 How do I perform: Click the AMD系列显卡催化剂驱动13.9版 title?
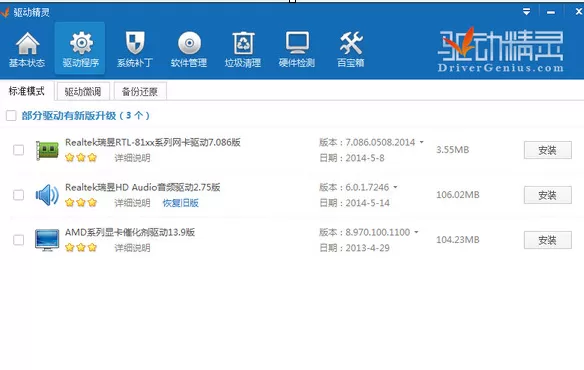click(130, 232)
